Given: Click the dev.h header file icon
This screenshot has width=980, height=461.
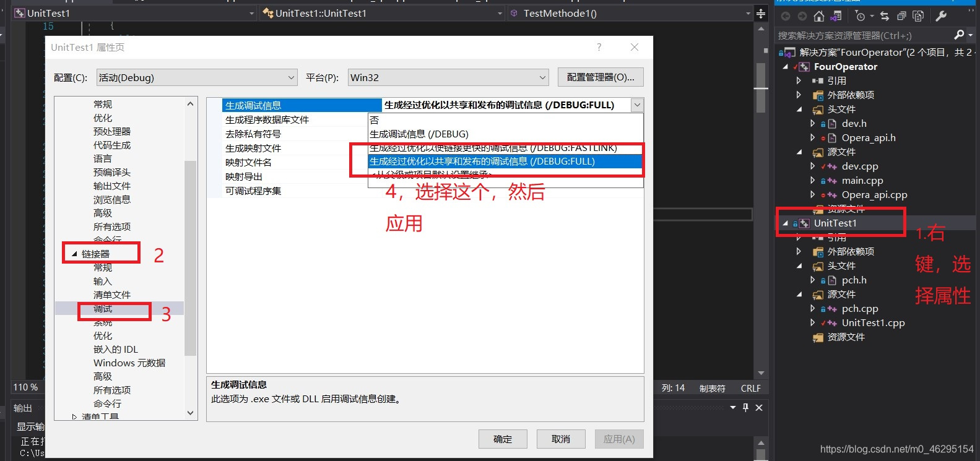Looking at the screenshot, I should tap(833, 124).
